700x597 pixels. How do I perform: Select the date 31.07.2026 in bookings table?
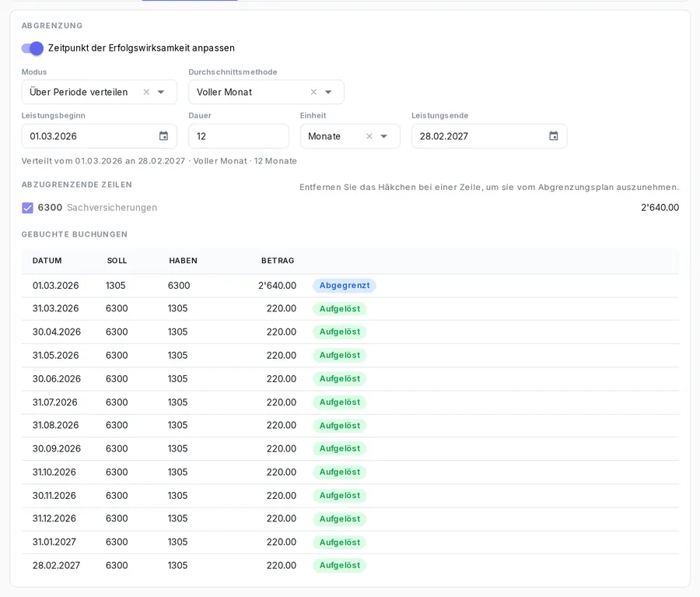[55, 402]
